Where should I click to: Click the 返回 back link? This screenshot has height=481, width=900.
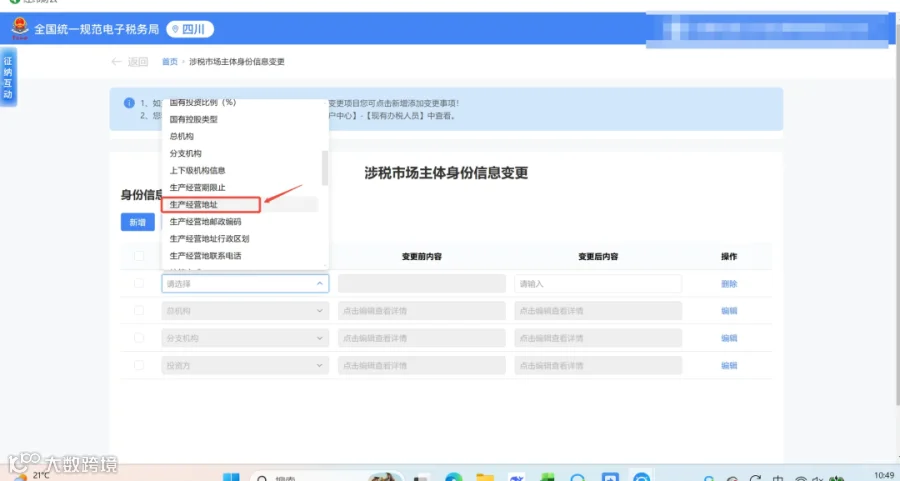coord(138,61)
